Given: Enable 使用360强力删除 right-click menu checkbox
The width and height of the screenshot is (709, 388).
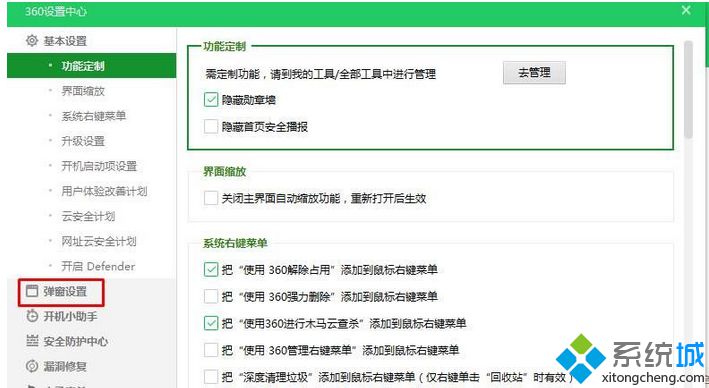Looking at the screenshot, I should coord(211,297).
